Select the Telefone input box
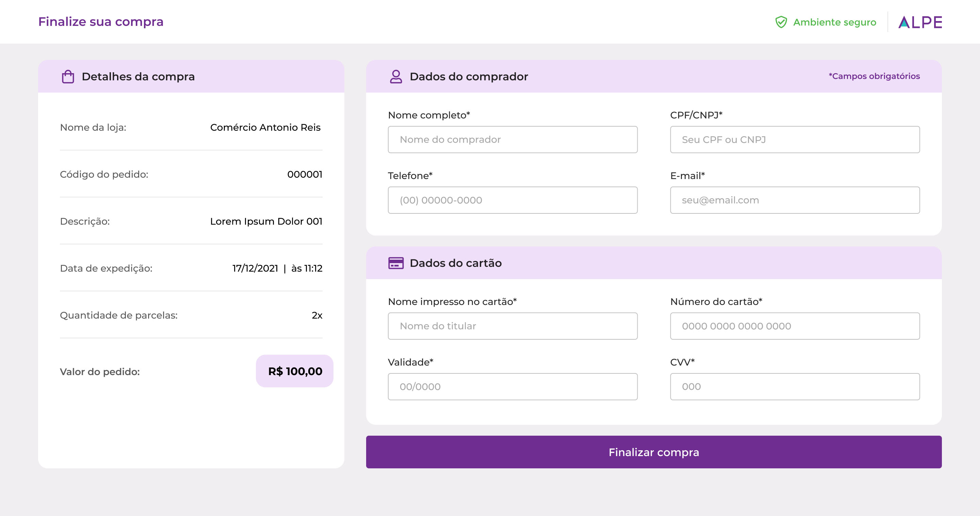The height and width of the screenshot is (516, 980). (x=512, y=200)
